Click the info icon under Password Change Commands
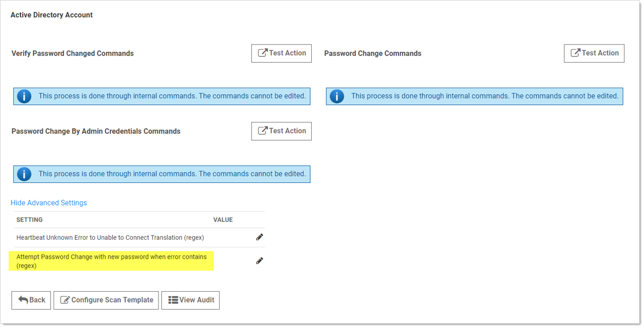Screen dimensions: 644x328 pos(337,96)
